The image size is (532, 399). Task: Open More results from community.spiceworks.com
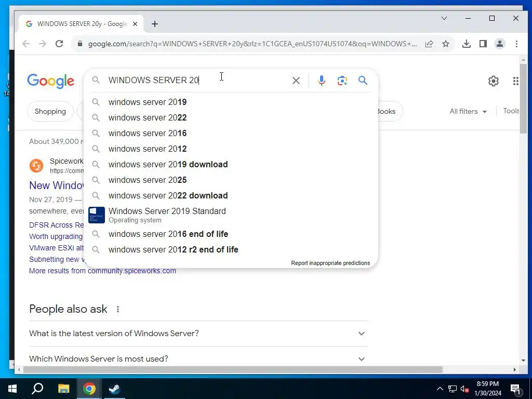tap(102, 271)
